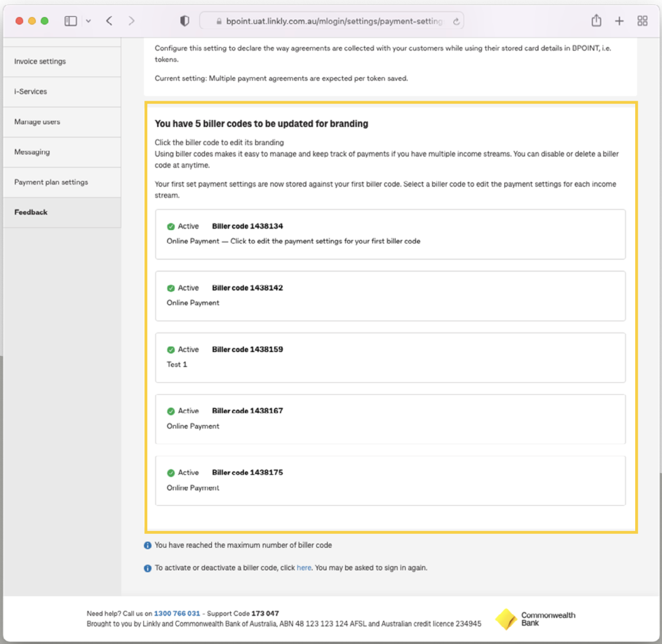Click the here link to deactivate a biller code

pos(304,568)
